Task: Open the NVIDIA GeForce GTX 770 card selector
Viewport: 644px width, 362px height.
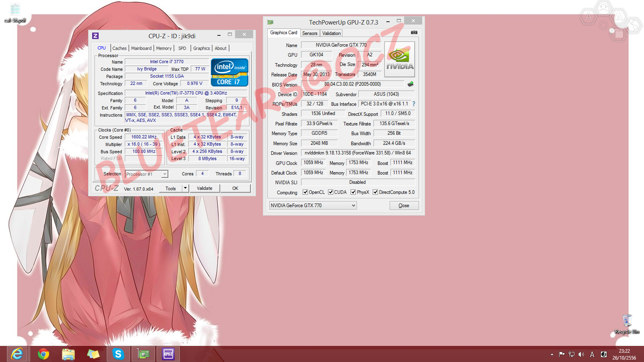Action: click(313, 206)
